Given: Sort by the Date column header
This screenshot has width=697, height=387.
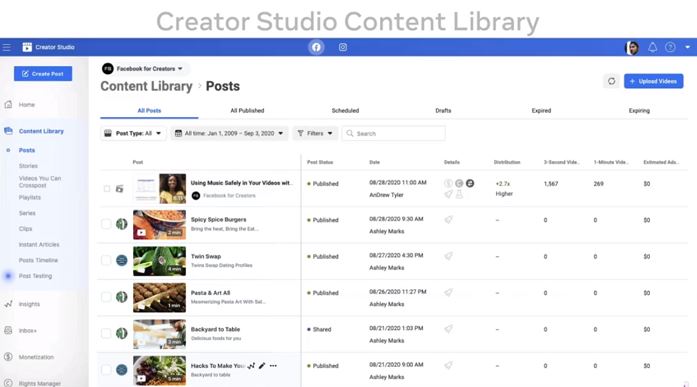Looking at the screenshot, I should (x=374, y=162).
